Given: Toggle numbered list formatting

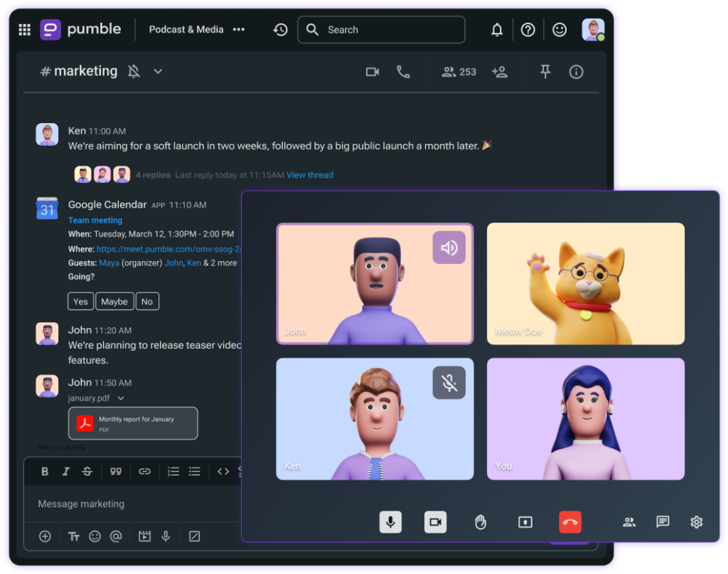Looking at the screenshot, I should [x=173, y=472].
